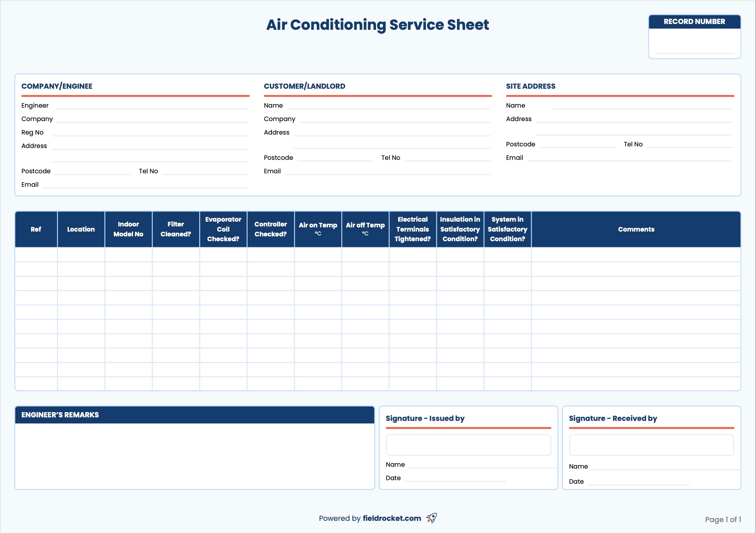Click first row cell under Air on Temp

coord(318,254)
